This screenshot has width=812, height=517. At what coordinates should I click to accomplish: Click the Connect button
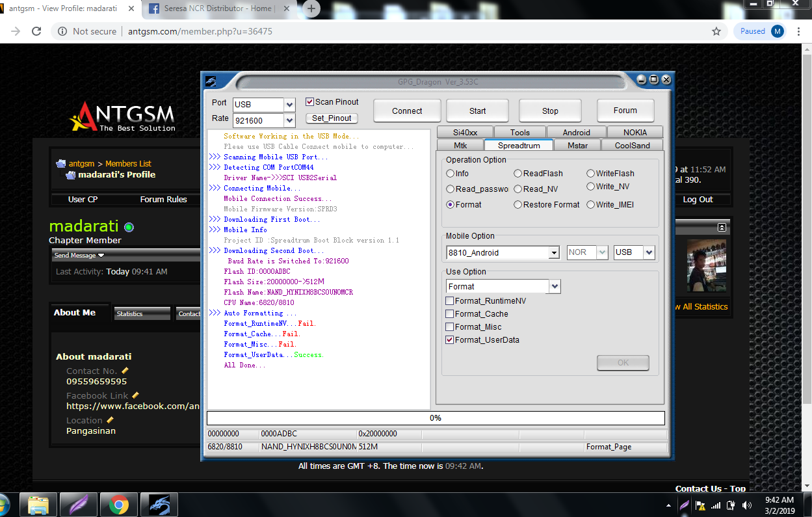click(x=407, y=111)
